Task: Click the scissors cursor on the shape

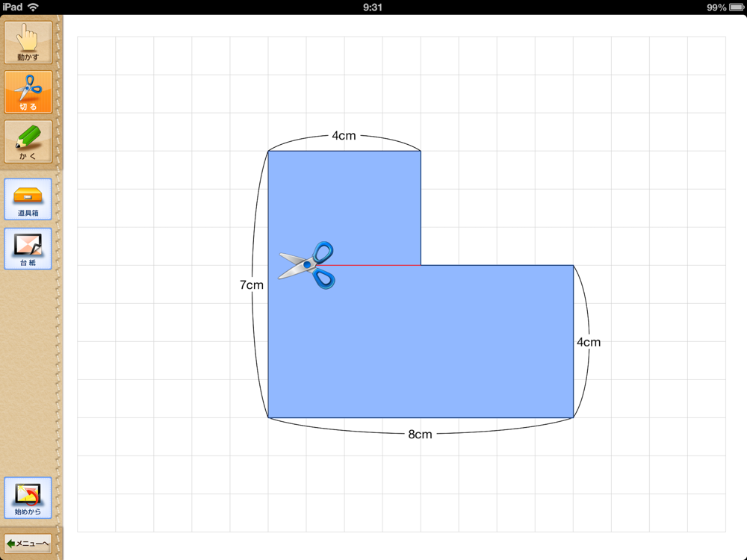Action: (307, 265)
